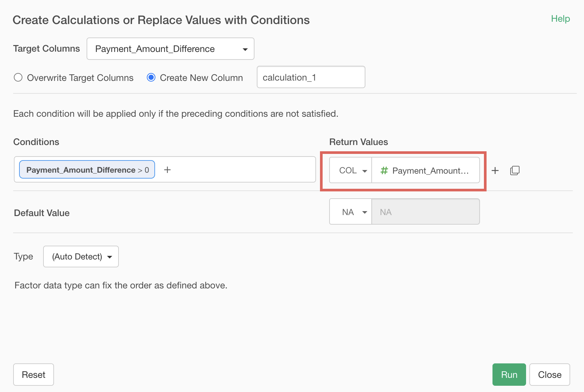Open the Target Columns dropdown
The width and height of the screenshot is (584, 392).
pos(170,49)
